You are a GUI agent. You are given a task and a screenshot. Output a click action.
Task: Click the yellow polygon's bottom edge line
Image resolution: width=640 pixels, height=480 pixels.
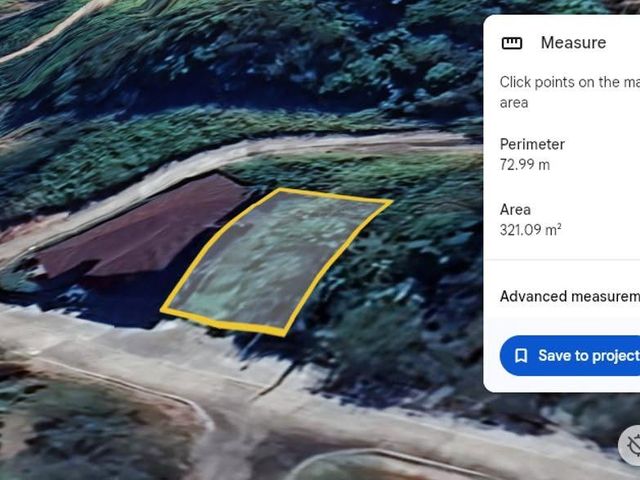224,322
